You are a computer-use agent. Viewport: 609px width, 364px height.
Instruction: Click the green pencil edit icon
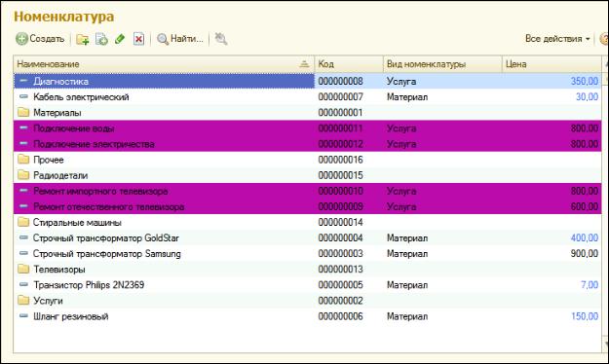point(120,39)
